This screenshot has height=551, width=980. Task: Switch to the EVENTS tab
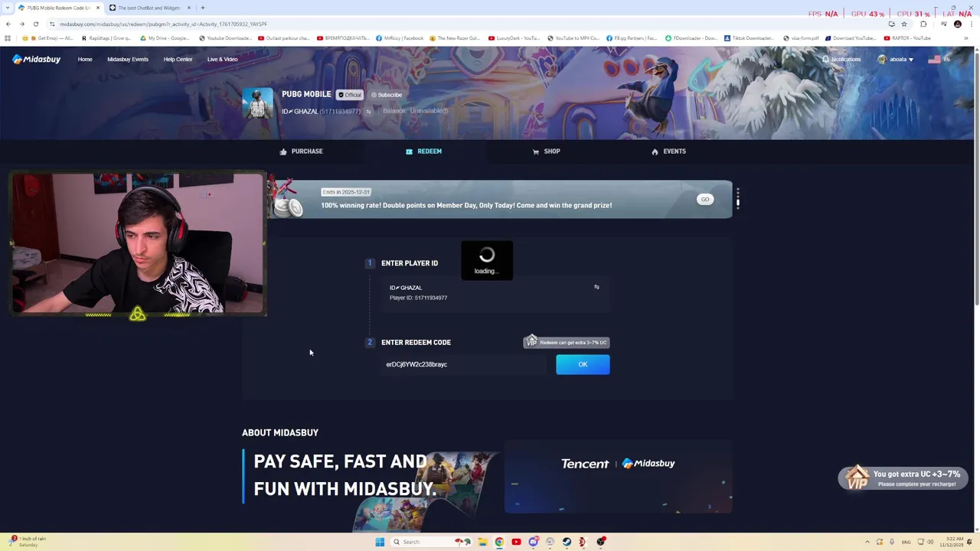coord(668,152)
